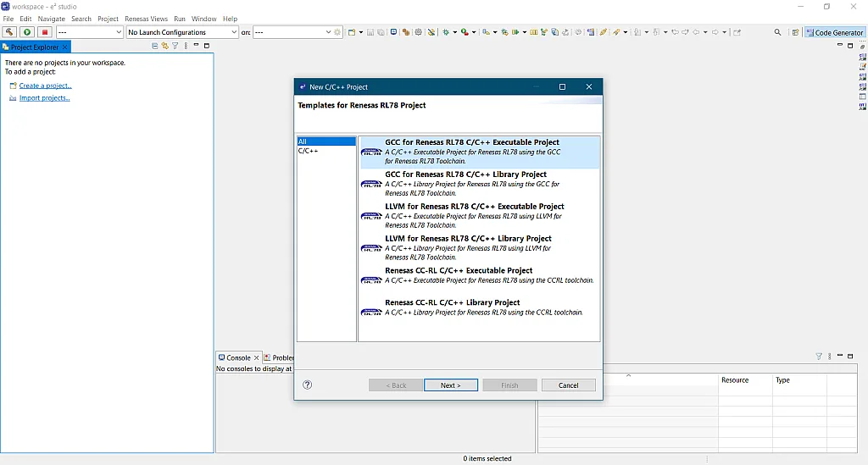Viewport: 868px width, 465px height.
Task: Open the Renesas Views menu
Action: (146, 19)
